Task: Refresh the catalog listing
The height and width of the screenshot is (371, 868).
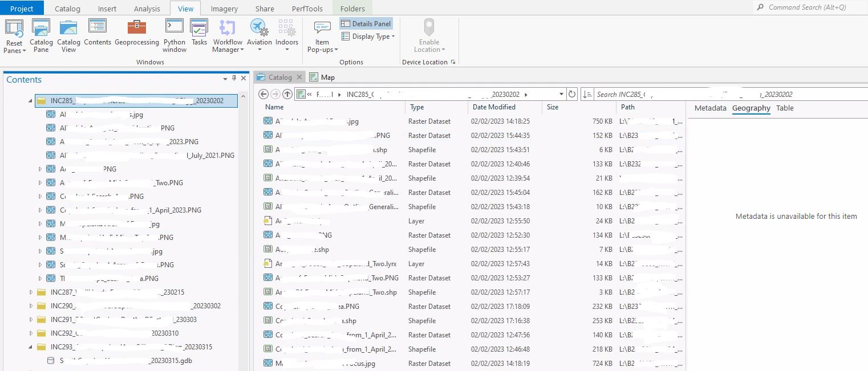Action: point(571,94)
